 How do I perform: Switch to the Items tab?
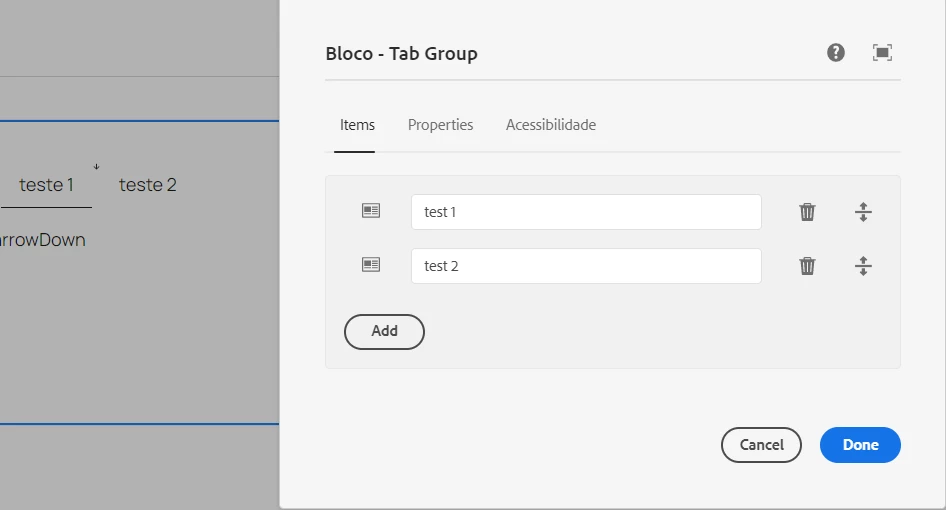tap(357, 125)
